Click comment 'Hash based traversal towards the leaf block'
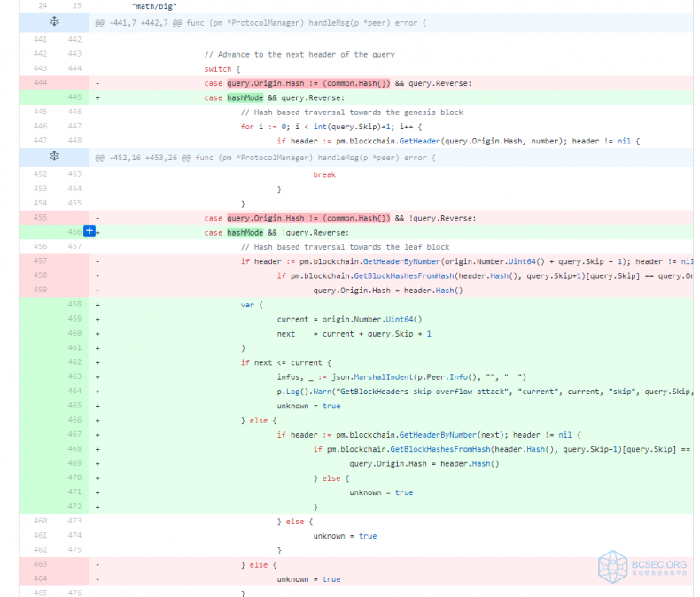This screenshot has width=700, height=597. [345, 247]
